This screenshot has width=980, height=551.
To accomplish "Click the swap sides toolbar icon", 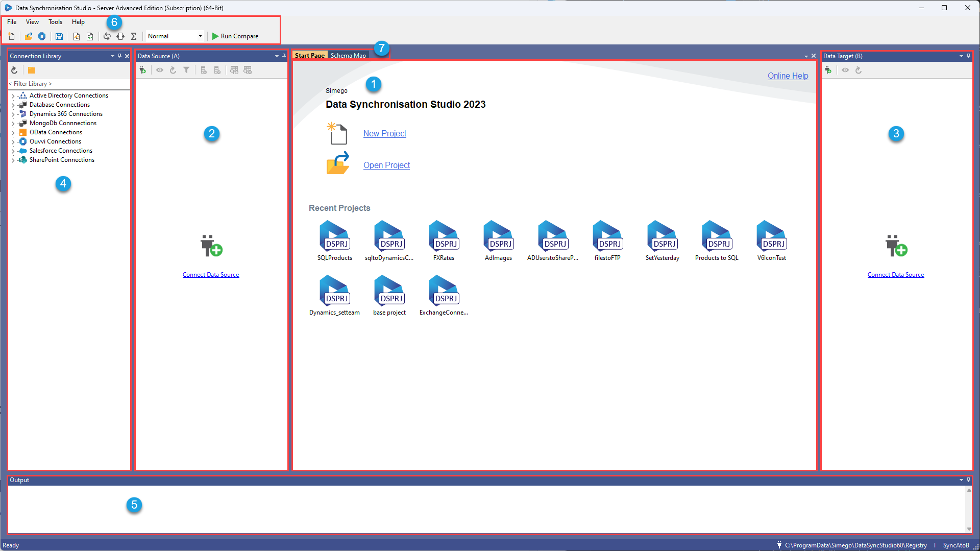I will (120, 36).
